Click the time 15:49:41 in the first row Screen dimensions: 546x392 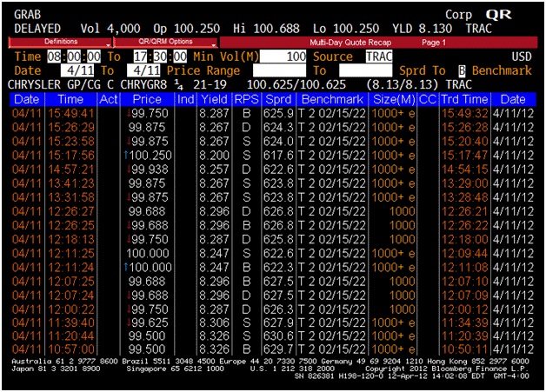(x=71, y=114)
